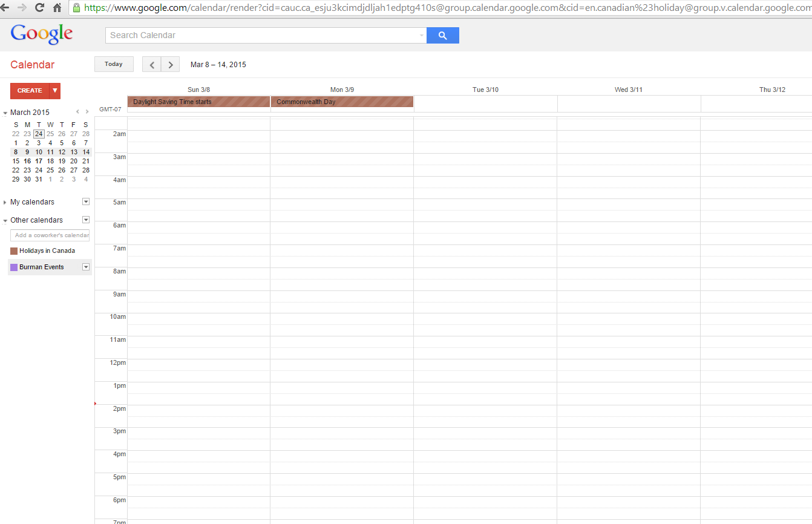The width and height of the screenshot is (812, 524).
Task: Open the red Calendar link
Action: [33, 65]
